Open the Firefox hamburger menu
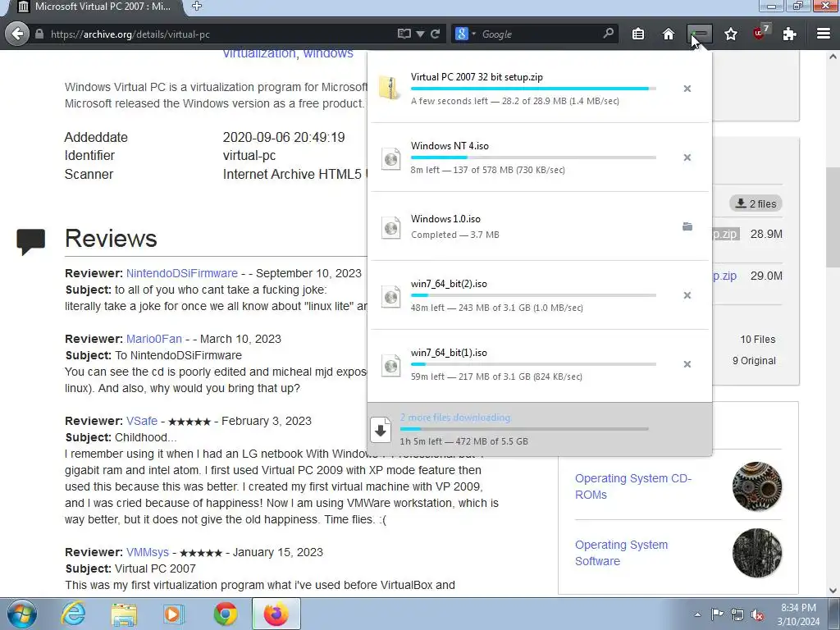Screen dimensions: 840x630 [824, 34]
